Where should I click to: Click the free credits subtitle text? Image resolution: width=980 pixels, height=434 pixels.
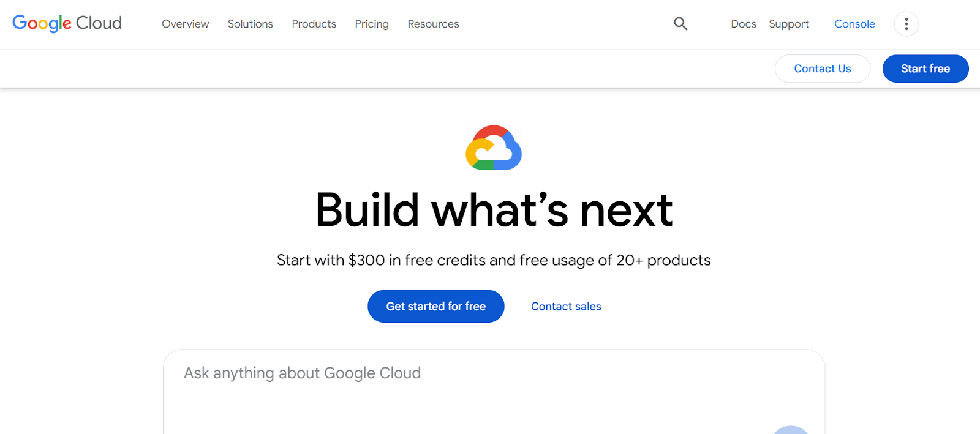point(494,260)
